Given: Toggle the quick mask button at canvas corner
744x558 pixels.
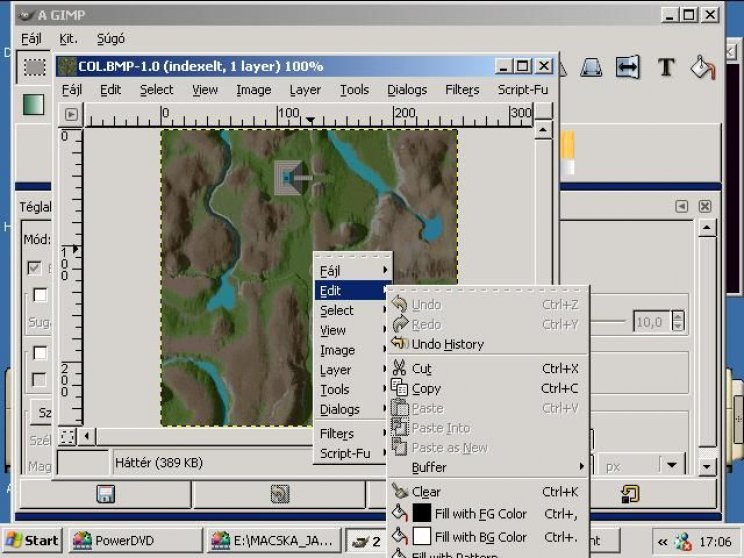Looking at the screenshot, I should click(67, 437).
